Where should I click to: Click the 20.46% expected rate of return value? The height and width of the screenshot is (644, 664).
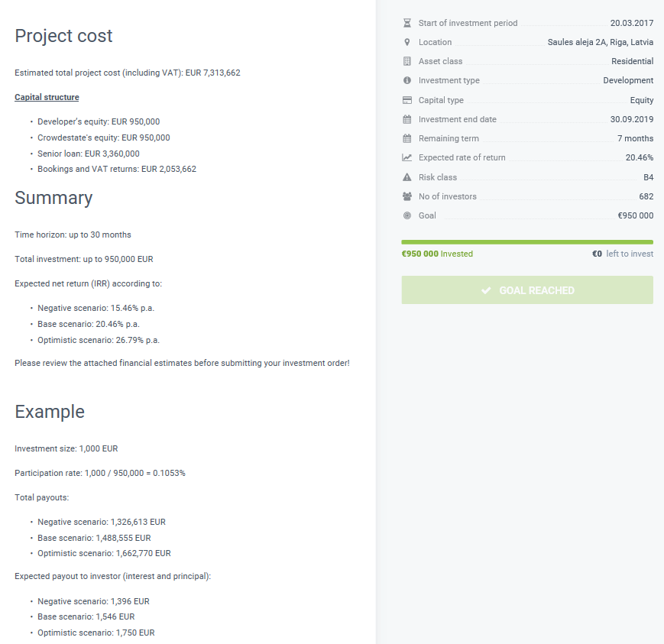[639, 157]
